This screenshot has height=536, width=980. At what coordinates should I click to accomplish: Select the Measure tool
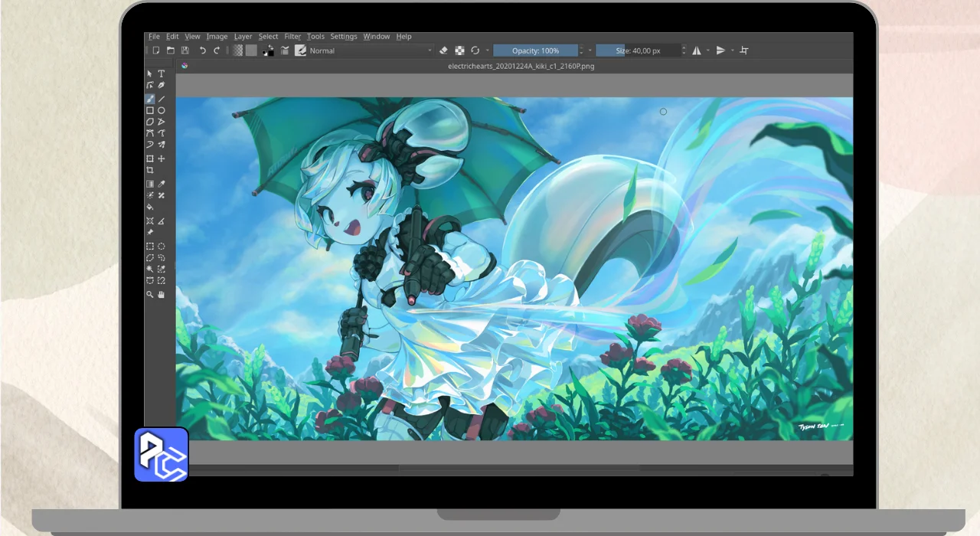162,221
